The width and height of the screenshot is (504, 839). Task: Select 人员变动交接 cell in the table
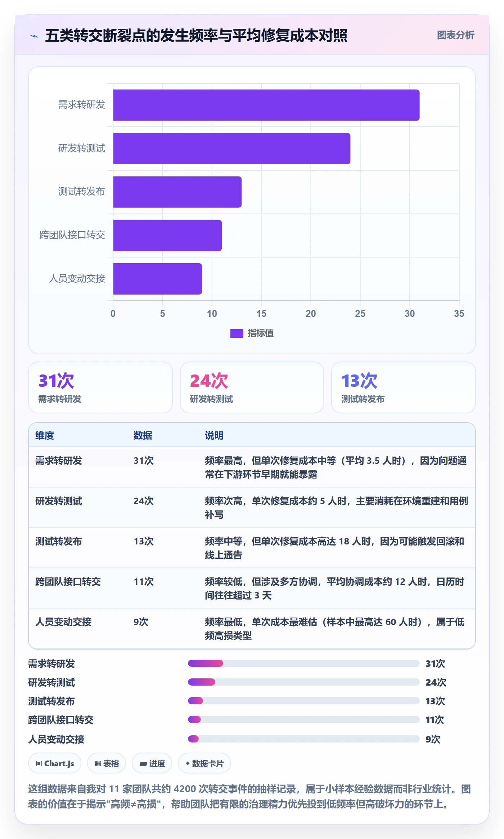(63, 622)
